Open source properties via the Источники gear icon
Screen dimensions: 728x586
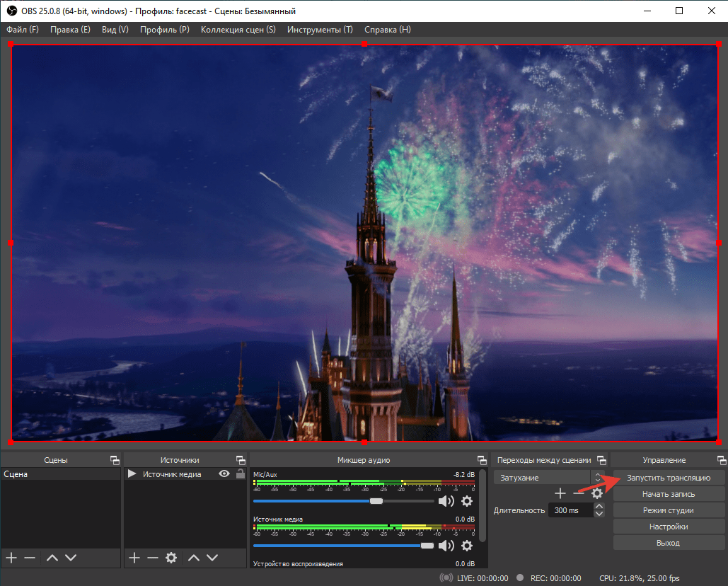[x=171, y=558]
